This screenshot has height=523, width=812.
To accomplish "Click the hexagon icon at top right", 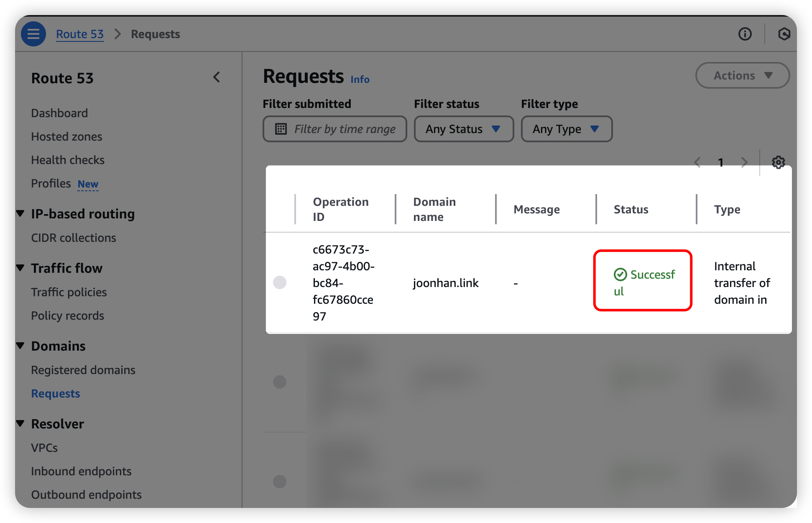I will [784, 34].
